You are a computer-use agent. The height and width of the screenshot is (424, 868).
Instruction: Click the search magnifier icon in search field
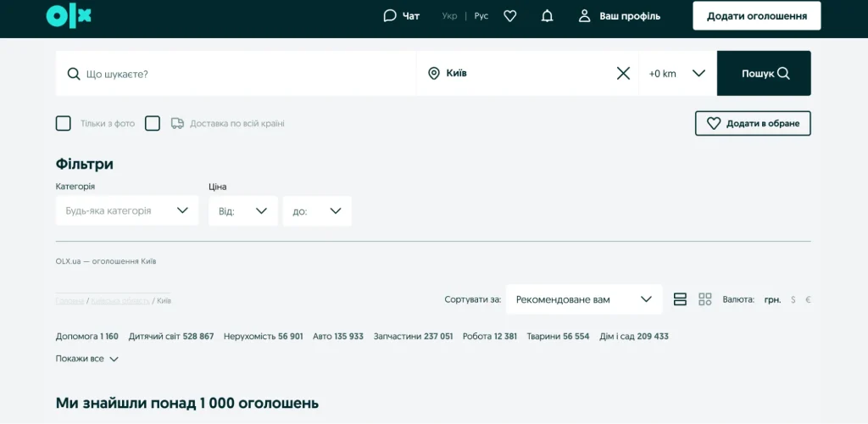click(x=74, y=74)
